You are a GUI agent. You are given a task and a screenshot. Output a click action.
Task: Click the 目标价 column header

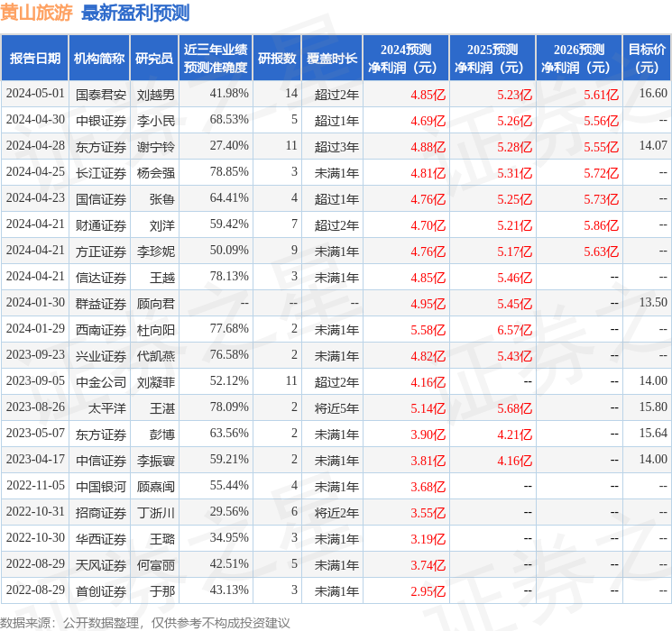[647, 59]
